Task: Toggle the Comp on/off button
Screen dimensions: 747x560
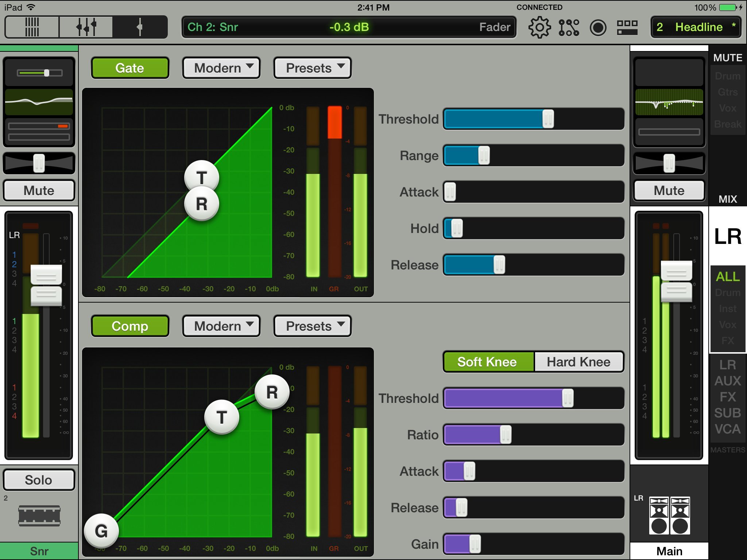Action: [x=130, y=326]
